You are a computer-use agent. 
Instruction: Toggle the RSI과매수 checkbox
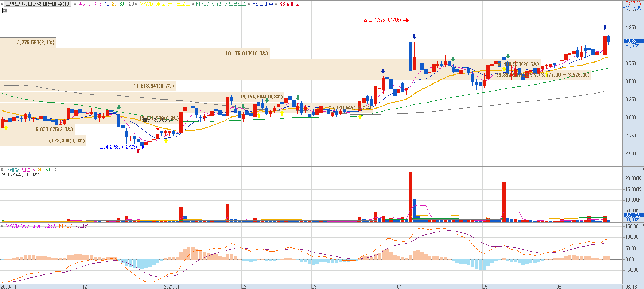(x=250, y=4)
